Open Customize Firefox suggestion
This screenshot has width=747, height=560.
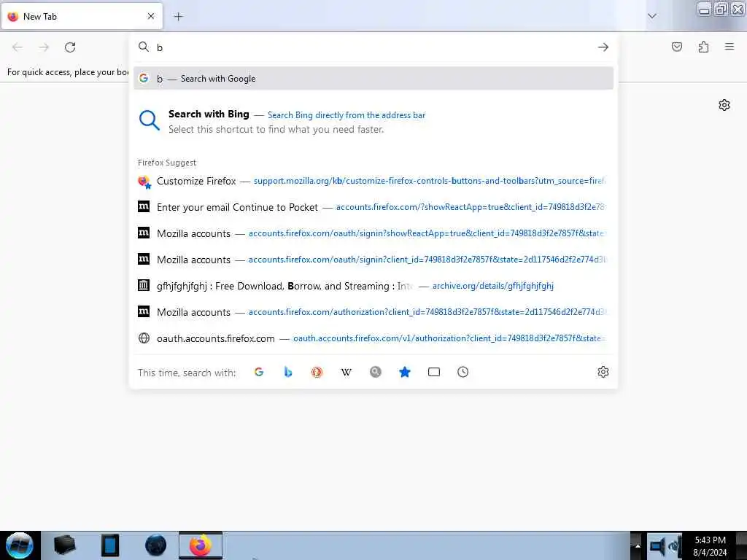point(373,181)
